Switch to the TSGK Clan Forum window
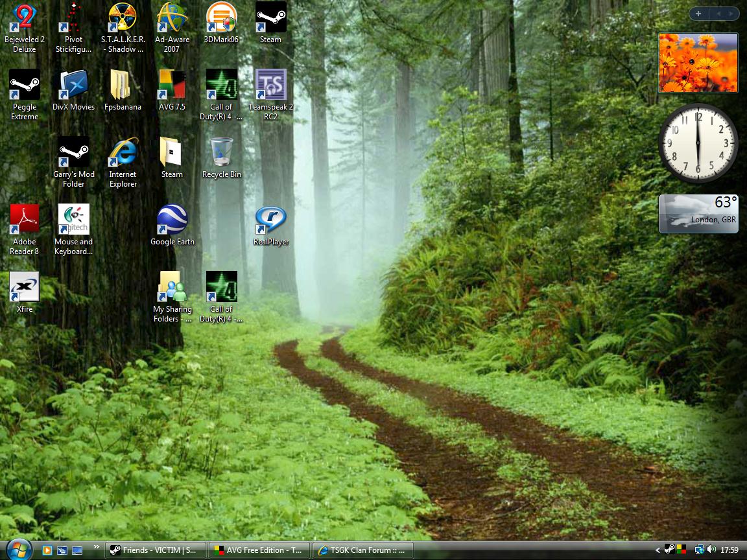Image resolution: width=747 pixels, height=560 pixels. point(362,550)
